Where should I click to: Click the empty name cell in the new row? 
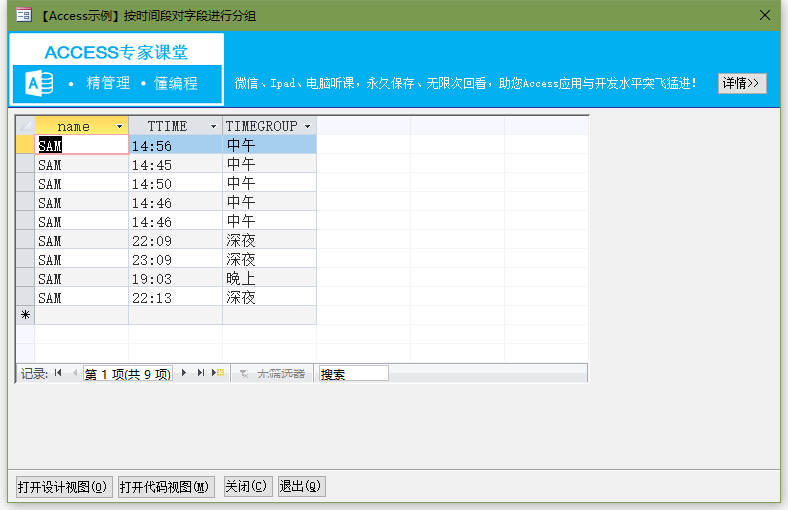point(82,316)
